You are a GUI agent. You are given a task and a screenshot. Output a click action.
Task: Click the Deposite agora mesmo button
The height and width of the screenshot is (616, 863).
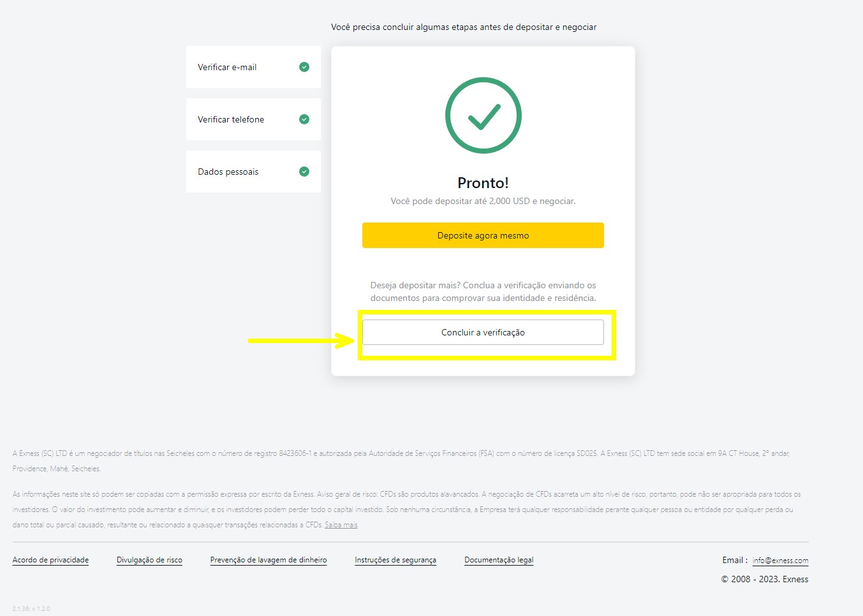click(483, 235)
